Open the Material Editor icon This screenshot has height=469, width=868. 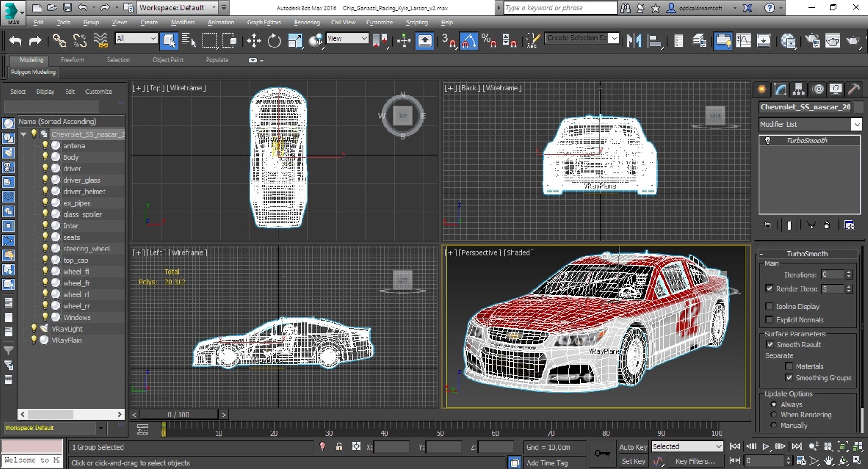[788, 41]
